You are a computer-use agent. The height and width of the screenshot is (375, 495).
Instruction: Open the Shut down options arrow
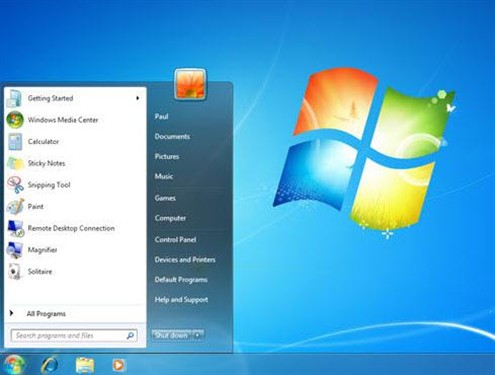point(198,335)
